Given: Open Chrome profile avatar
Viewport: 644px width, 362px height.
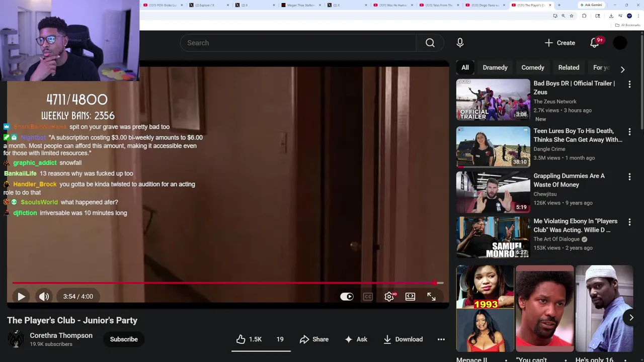Looking at the screenshot, I should [629, 16].
